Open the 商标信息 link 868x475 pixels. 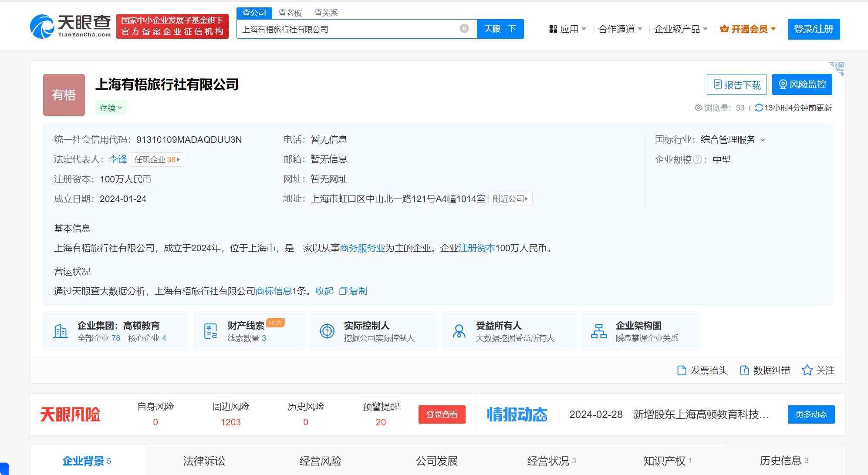pos(274,291)
